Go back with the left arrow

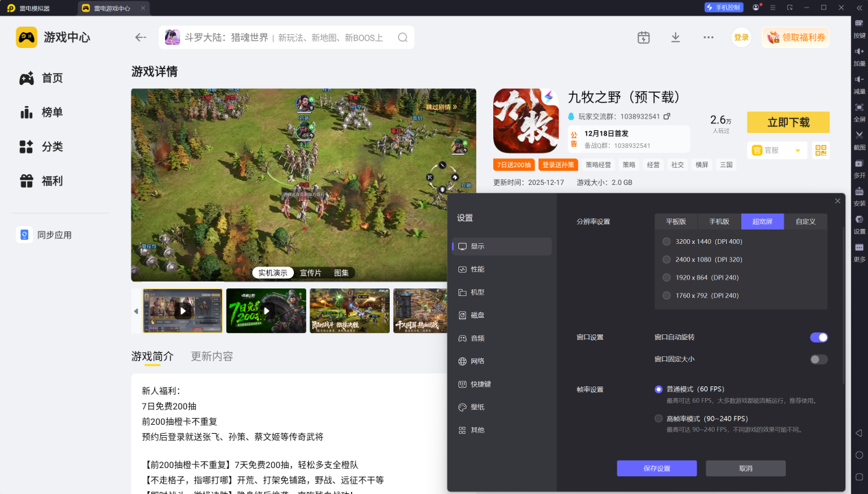pyautogui.click(x=140, y=38)
